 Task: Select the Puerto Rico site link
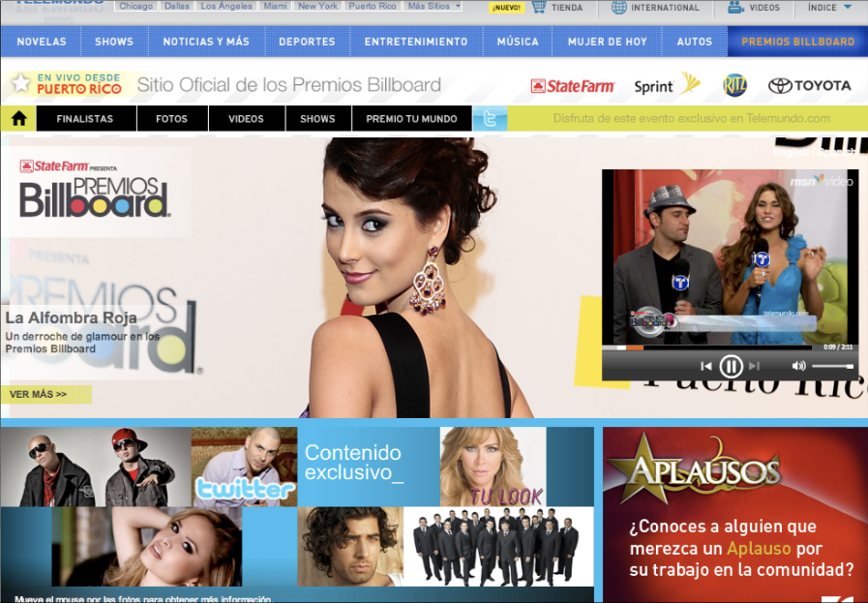(x=373, y=6)
